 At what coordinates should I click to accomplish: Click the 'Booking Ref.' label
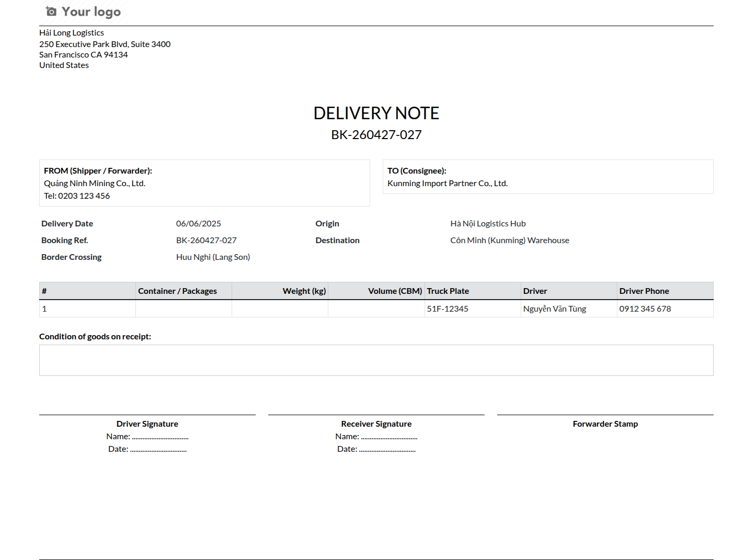(x=65, y=240)
